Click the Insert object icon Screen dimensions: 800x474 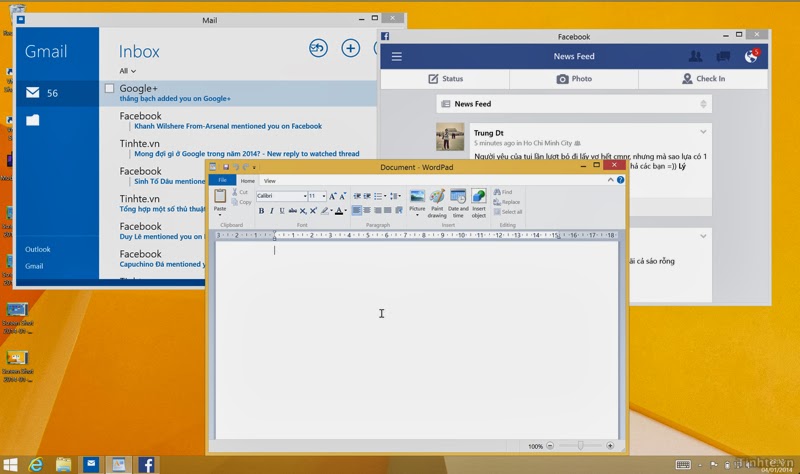pyautogui.click(x=479, y=195)
